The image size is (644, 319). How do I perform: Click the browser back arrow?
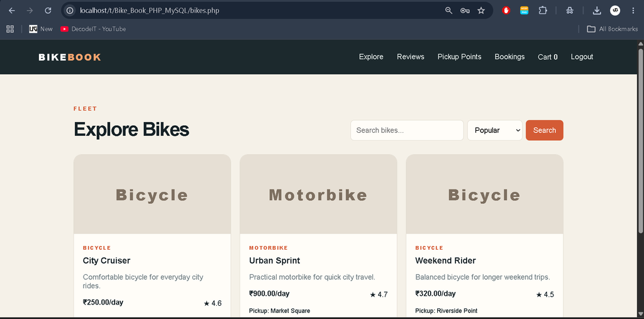point(11,11)
